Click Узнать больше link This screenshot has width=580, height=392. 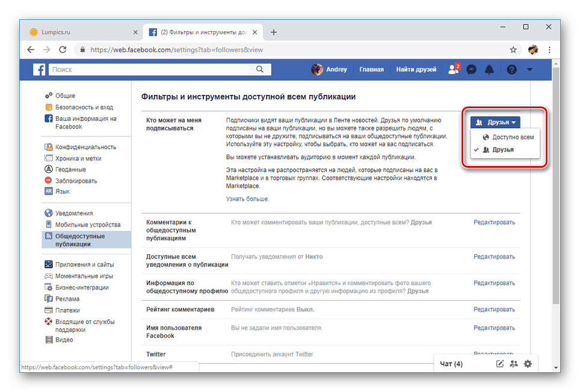point(247,199)
